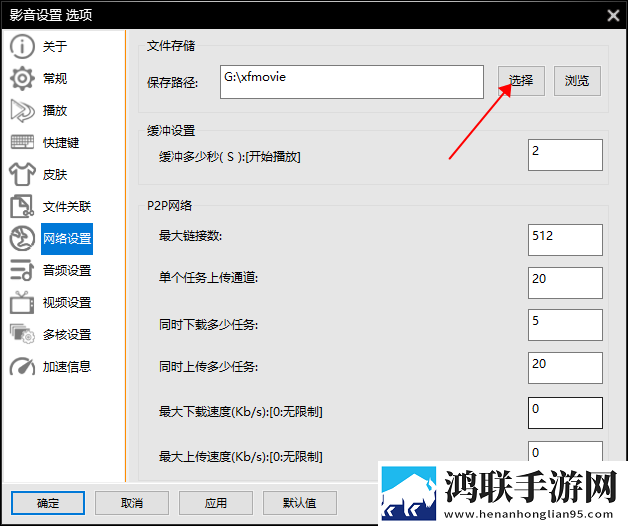Open the 关于 section
The image size is (628, 526).
[x=55, y=46]
